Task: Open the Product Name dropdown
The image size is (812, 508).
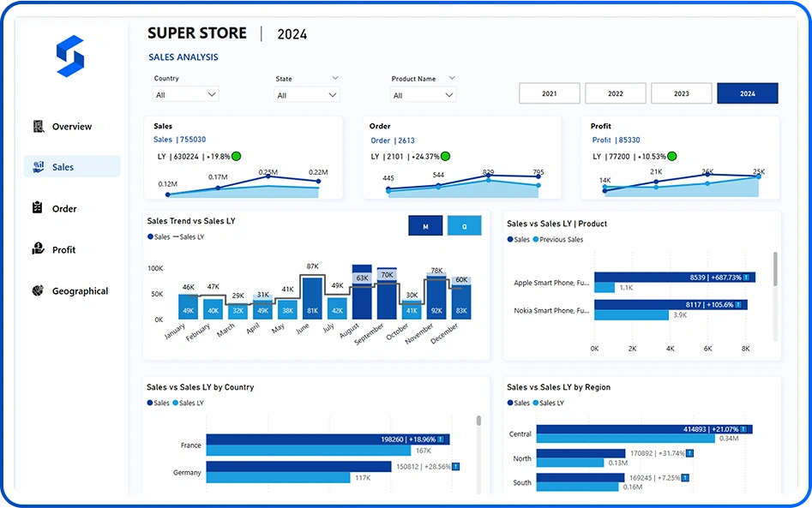Action: [x=424, y=95]
